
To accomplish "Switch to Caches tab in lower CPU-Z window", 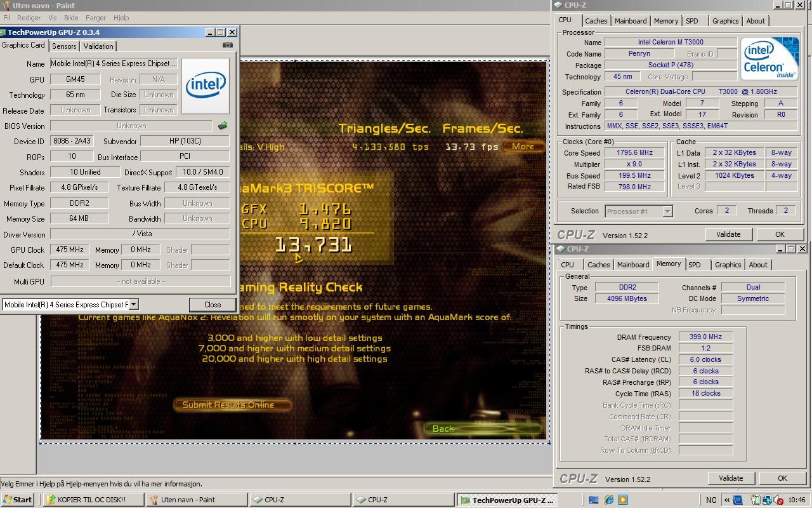I will tap(599, 265).
